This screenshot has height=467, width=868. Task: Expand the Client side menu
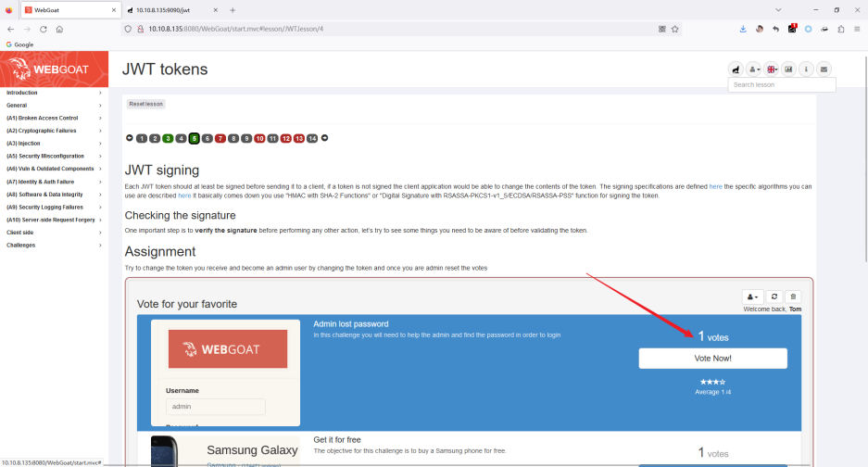point(54,233)
